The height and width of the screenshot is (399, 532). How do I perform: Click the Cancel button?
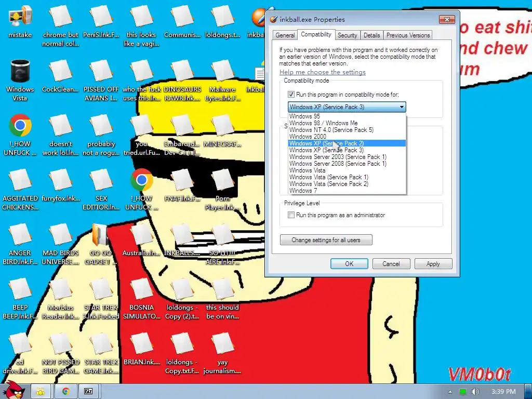point(391,263)
